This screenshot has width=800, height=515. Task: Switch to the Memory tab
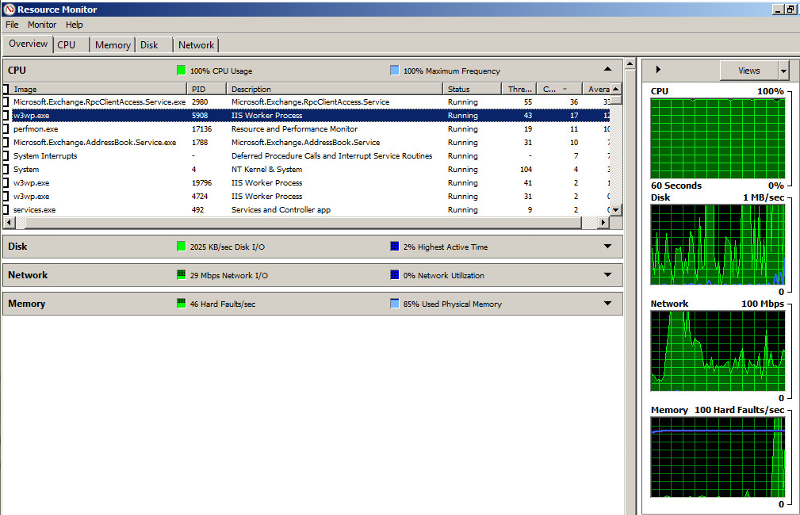(112, 45)
